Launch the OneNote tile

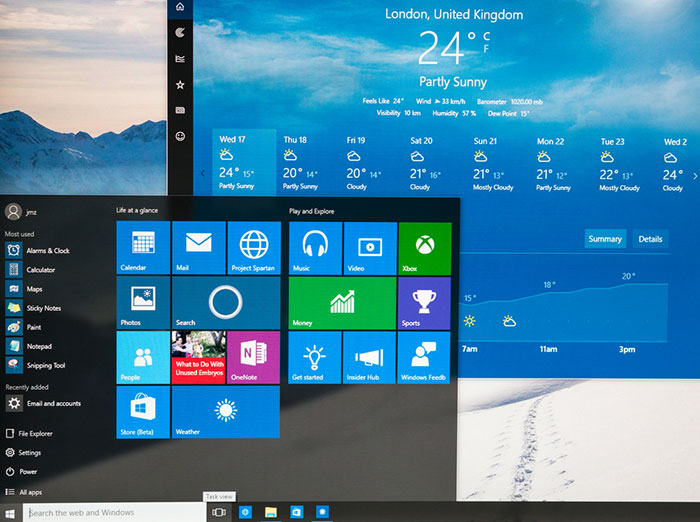pyautogui.click(x=254, y=357)
